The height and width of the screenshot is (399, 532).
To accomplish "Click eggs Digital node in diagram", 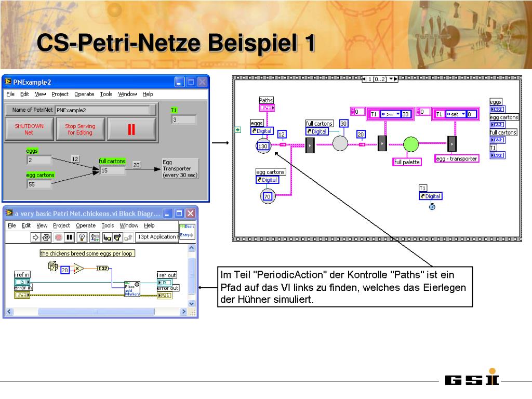I will [x=262, y=131].
